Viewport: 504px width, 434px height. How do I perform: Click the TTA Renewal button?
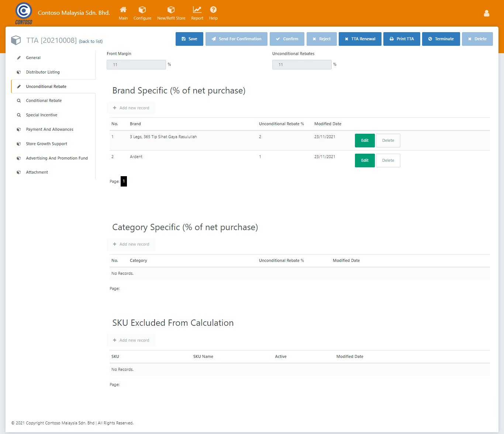[x=360, y=39]
